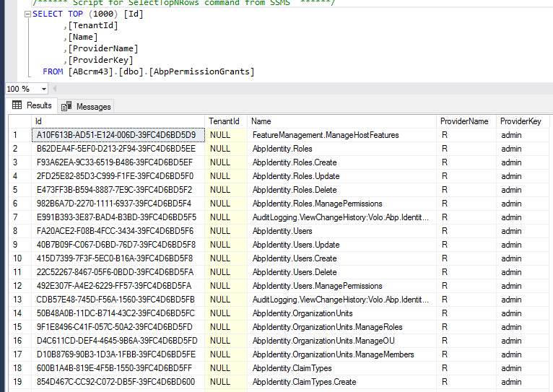Select the Id cell starting with B62DEA4F
Image resolution: width=553 pixels, height=392 pixels.
(x=116, y=149)
